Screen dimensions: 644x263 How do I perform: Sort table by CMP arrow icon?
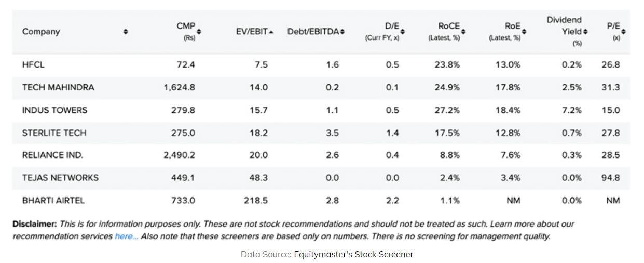pyautogui.click(x=199, y=32)
